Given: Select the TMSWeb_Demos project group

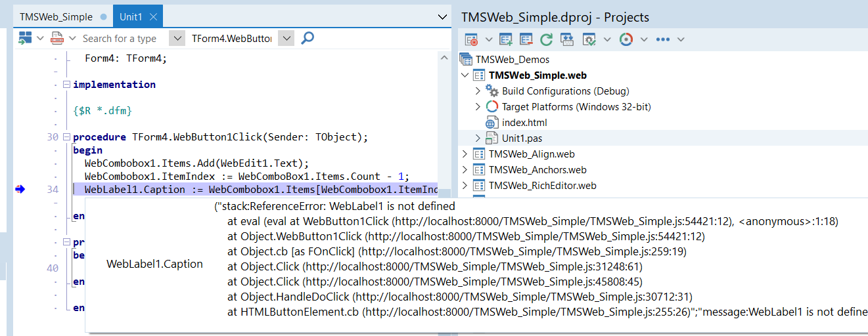Looking at the screenshot, I should (x=513, y=59).
